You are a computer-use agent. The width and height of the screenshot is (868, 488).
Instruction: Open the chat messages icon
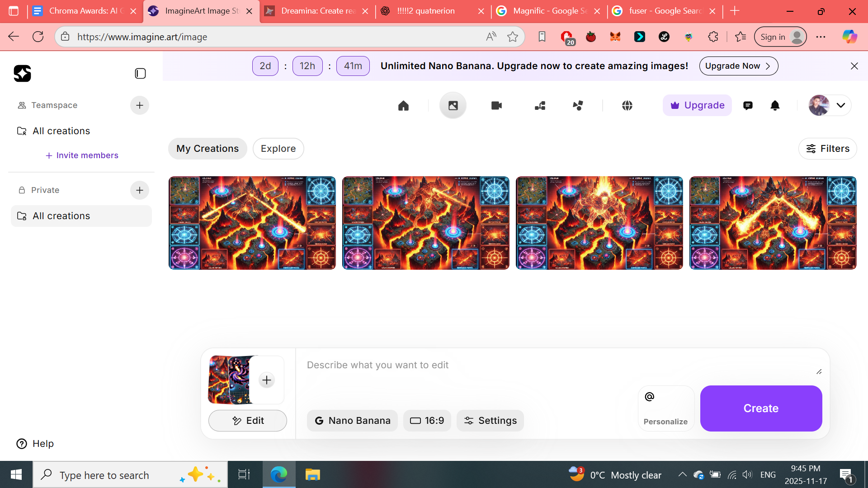(748, 105)
